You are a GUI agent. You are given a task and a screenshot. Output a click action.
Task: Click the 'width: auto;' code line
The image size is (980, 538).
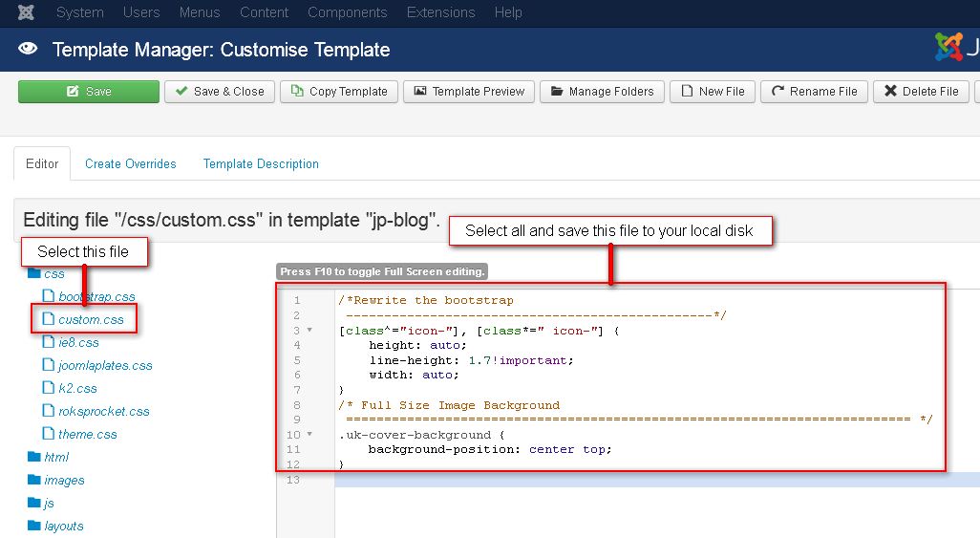(x=414, y=375)
